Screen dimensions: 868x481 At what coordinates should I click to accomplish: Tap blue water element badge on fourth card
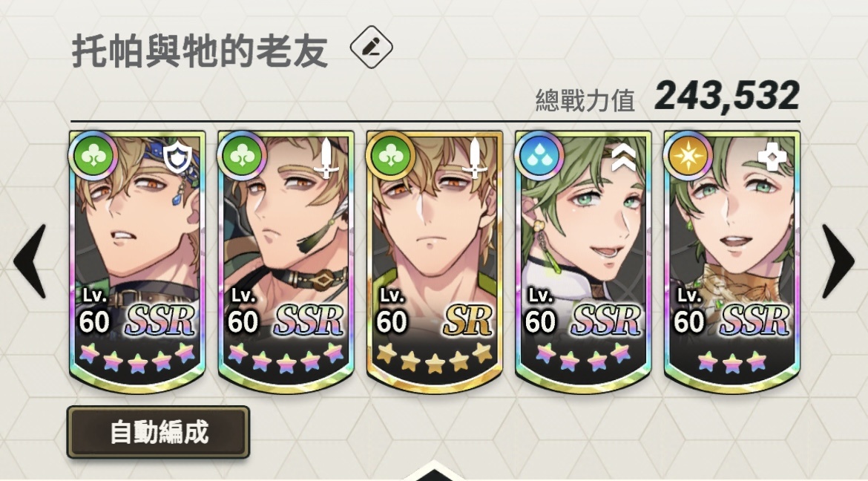(539, 156)
